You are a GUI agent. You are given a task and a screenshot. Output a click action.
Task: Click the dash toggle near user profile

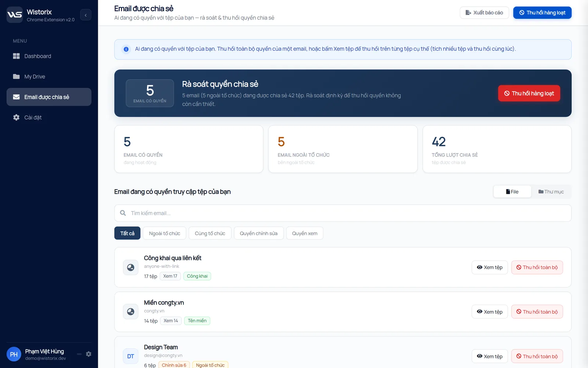pyautogui.click(x=79, y=354)
